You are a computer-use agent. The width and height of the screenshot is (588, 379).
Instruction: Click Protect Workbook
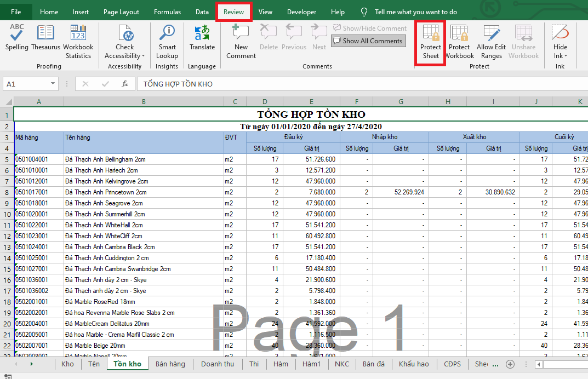coord(459,42)
